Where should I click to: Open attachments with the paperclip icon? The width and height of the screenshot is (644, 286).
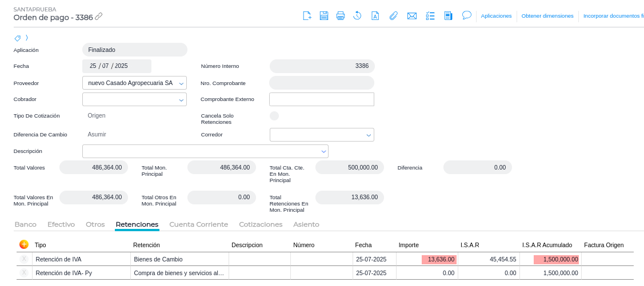click(x=393, y=16)
